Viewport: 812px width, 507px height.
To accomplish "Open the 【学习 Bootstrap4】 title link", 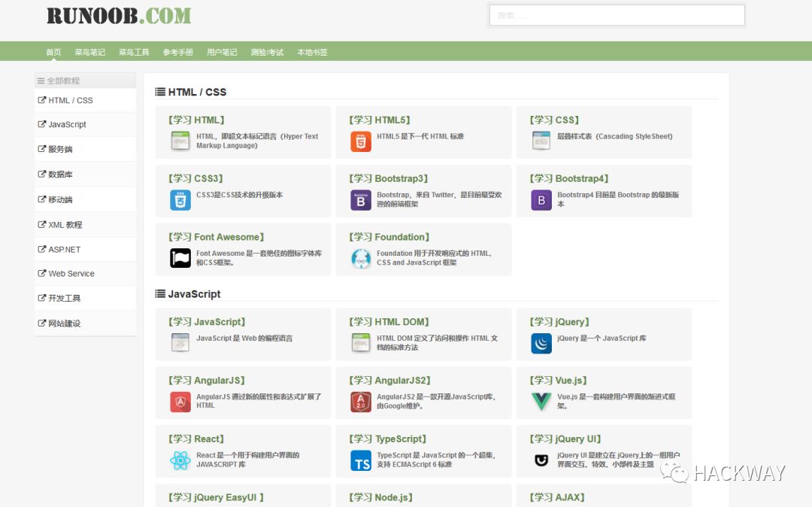I will pyautogui.click(x=569, y=178).
